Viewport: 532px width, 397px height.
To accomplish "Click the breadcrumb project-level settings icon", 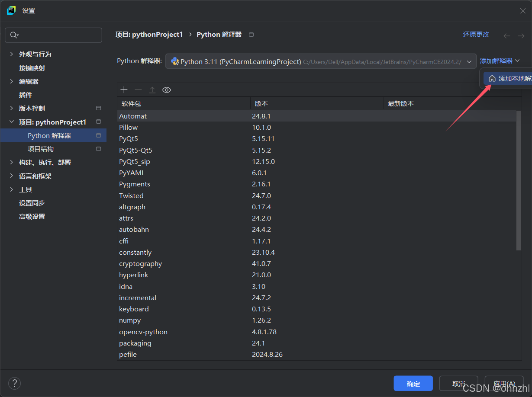I will coord(251,35).
